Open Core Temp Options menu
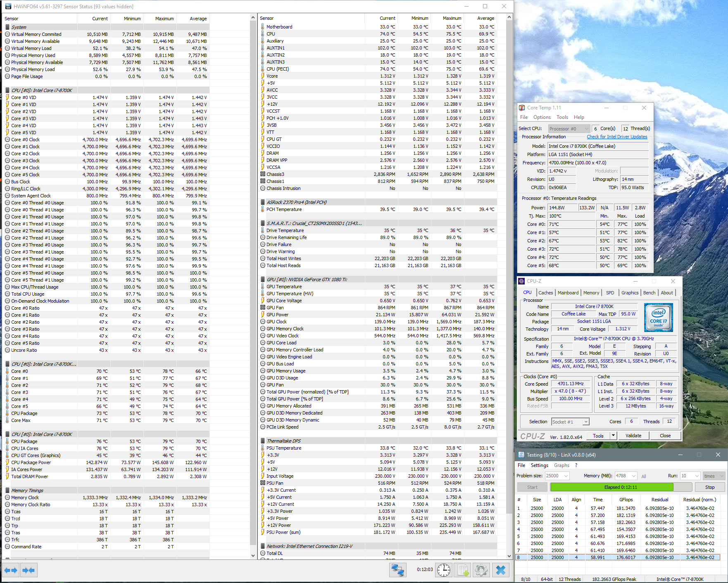Viewport: 728px width, 583px height. (x=542, y=117)
